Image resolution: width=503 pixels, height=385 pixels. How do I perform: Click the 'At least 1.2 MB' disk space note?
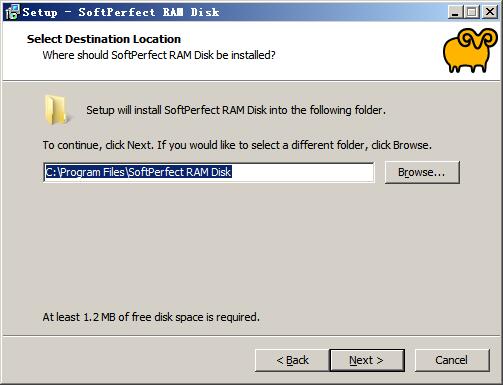(151, 317)
